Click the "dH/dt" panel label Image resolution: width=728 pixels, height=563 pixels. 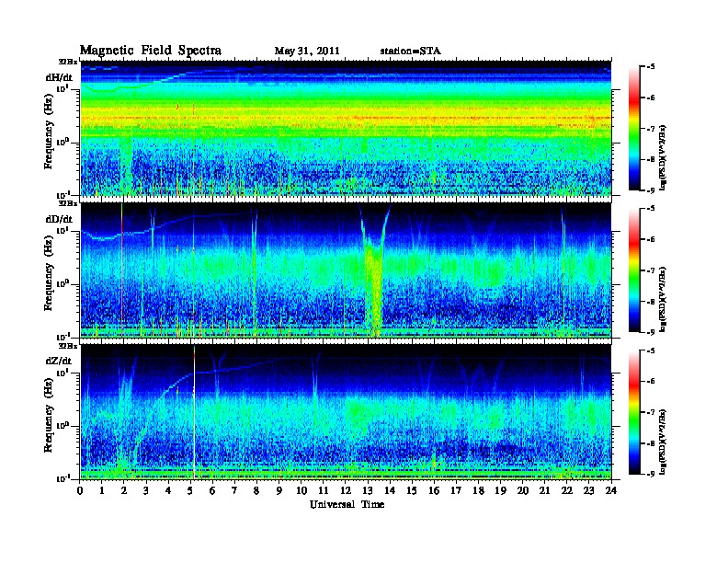(x=59, y=77)
